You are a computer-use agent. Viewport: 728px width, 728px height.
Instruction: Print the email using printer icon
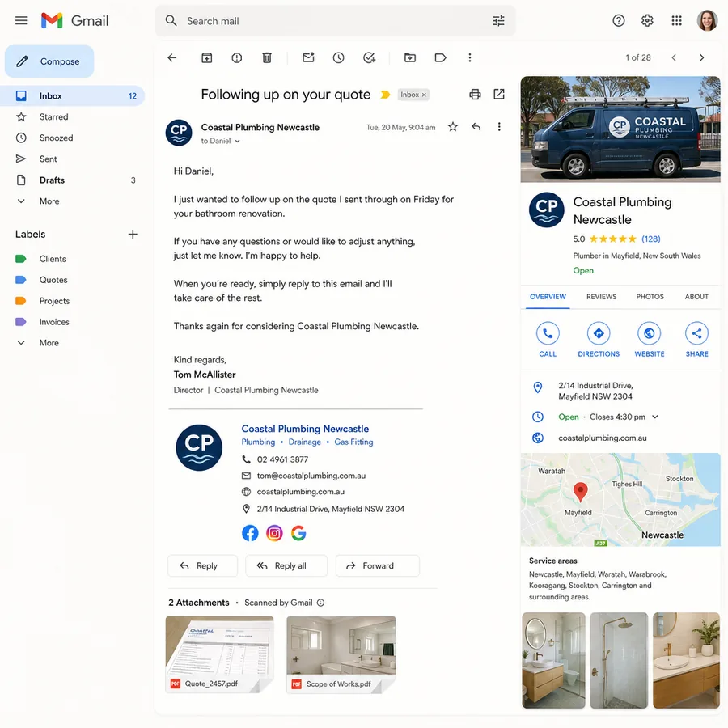[x=475, y=95]
